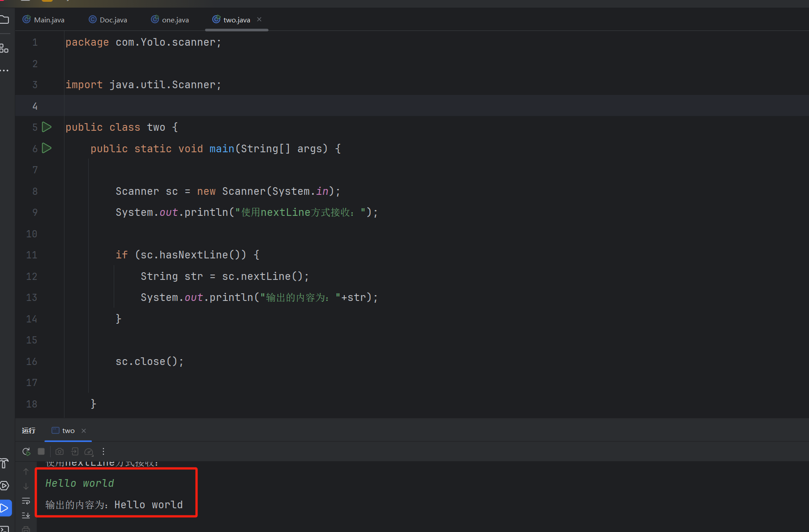Click class name 'two' on line 5
Viewport: 809px width, 532px height.
click(x=156, y=127)
